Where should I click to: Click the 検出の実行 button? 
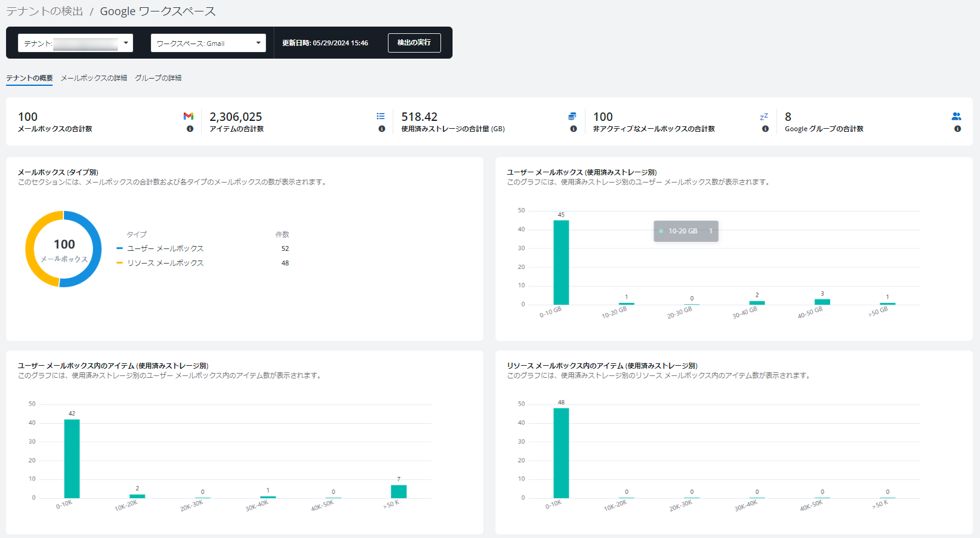414,42
